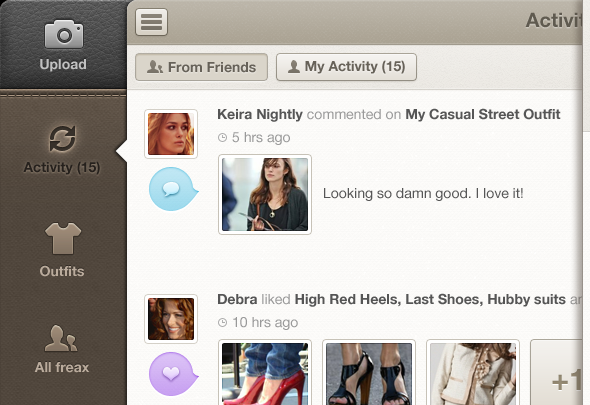Switch to the From Friends tab
Image resolution: width=590 pixels, height=405 pixels.
pyautogui.click(x=201, y=67)
